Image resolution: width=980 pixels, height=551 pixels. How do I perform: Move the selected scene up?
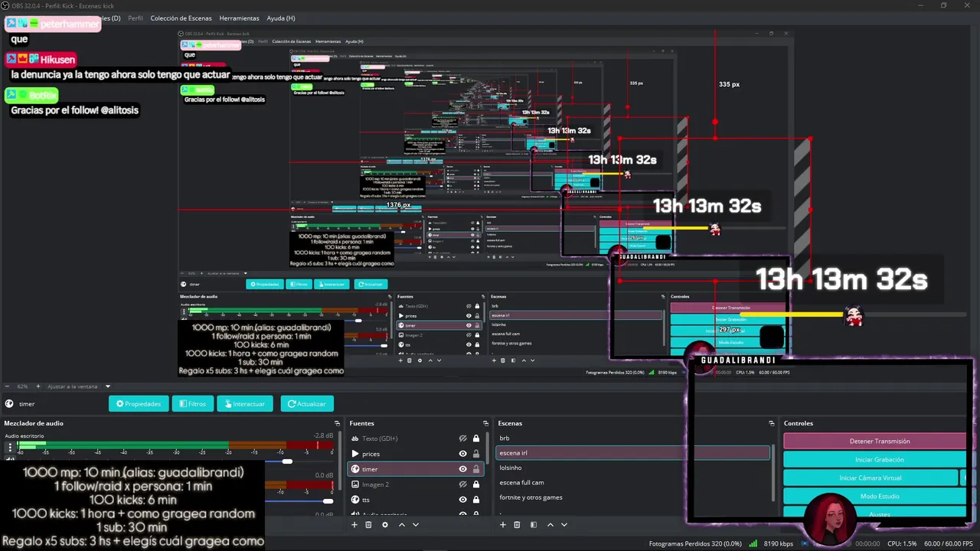click(x=550, y=525)
